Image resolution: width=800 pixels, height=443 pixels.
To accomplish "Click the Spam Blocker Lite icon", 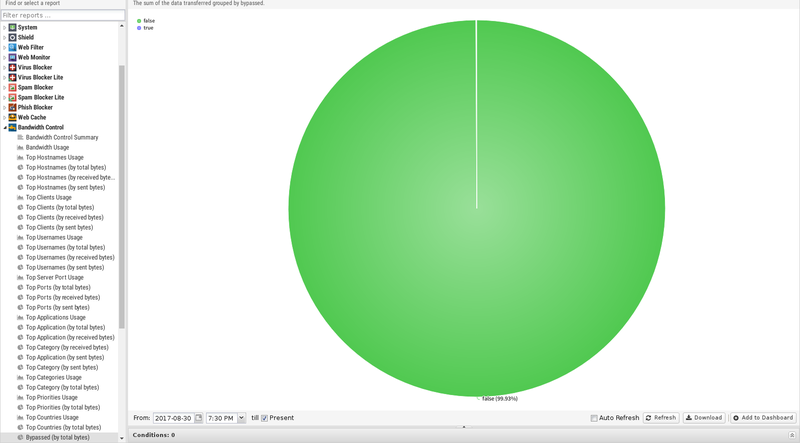I will point(12,97).
